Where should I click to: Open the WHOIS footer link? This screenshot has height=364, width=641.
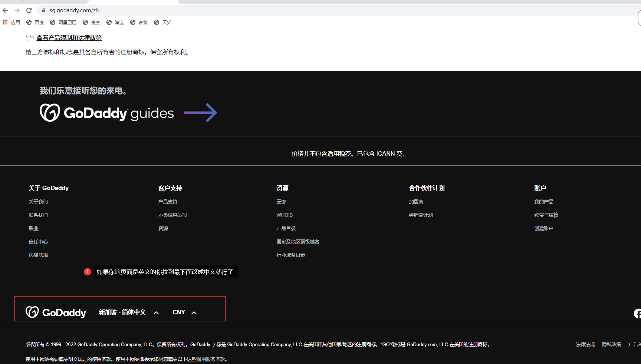click(285, 215)
